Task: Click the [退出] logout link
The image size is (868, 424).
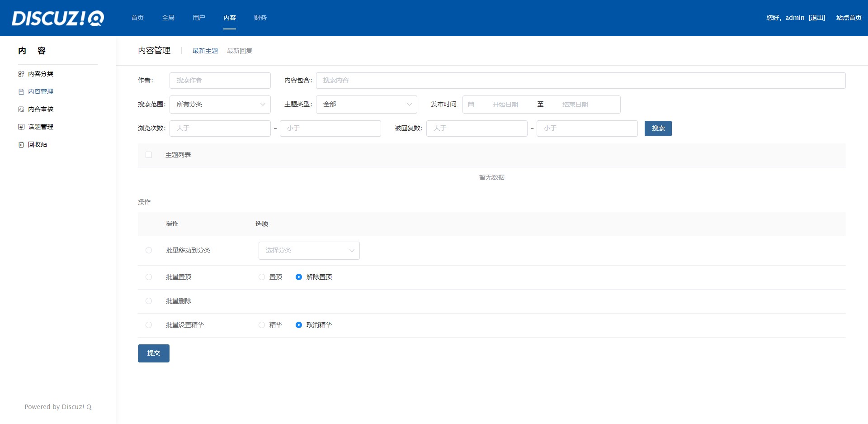Action: click(817, 18)
